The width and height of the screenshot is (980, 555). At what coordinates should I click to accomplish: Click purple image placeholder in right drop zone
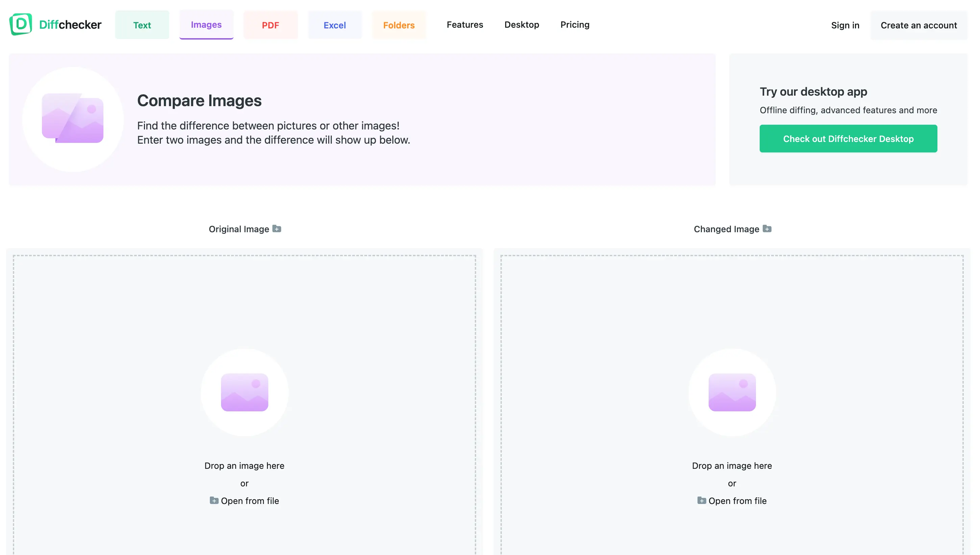tap(732, 392)
